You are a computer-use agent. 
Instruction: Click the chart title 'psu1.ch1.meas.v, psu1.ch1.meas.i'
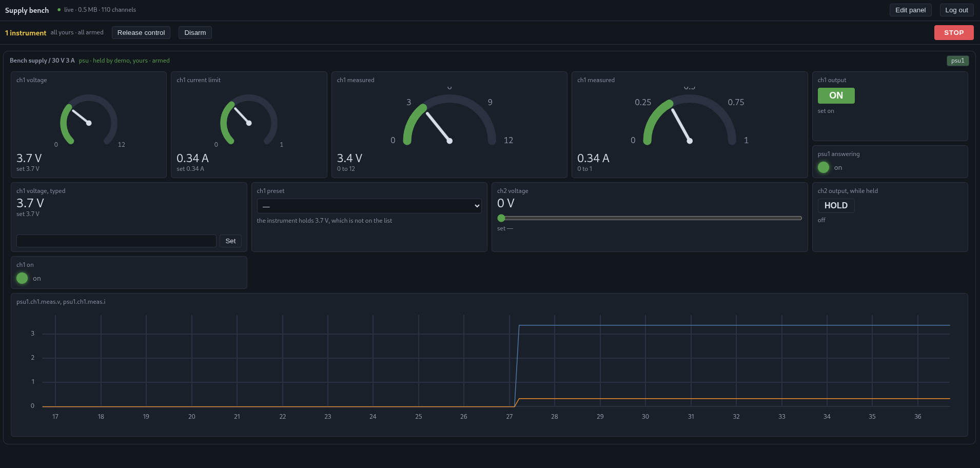click(x=61, y=302)
